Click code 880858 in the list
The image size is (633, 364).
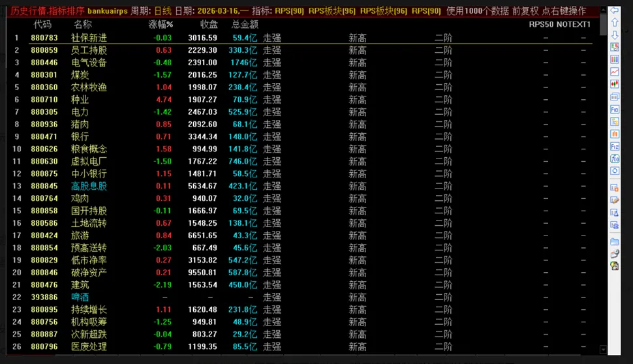click(44, 211)
